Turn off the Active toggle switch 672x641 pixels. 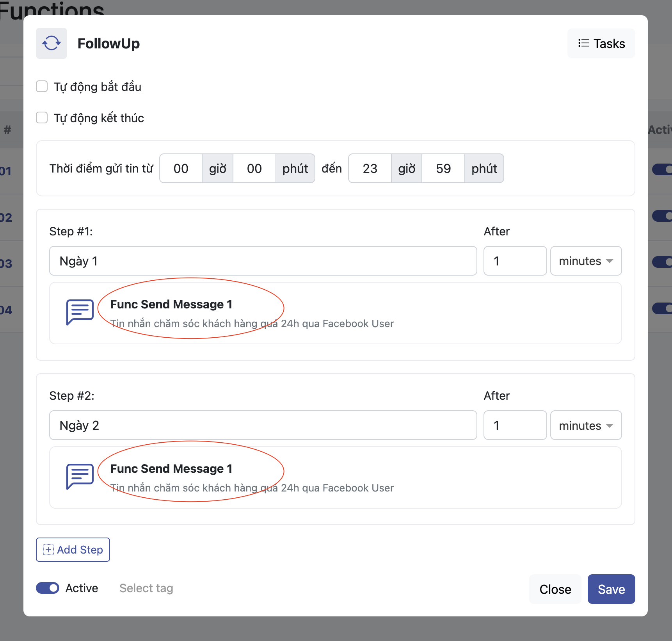pyautogui.click(x=48, y=588)
